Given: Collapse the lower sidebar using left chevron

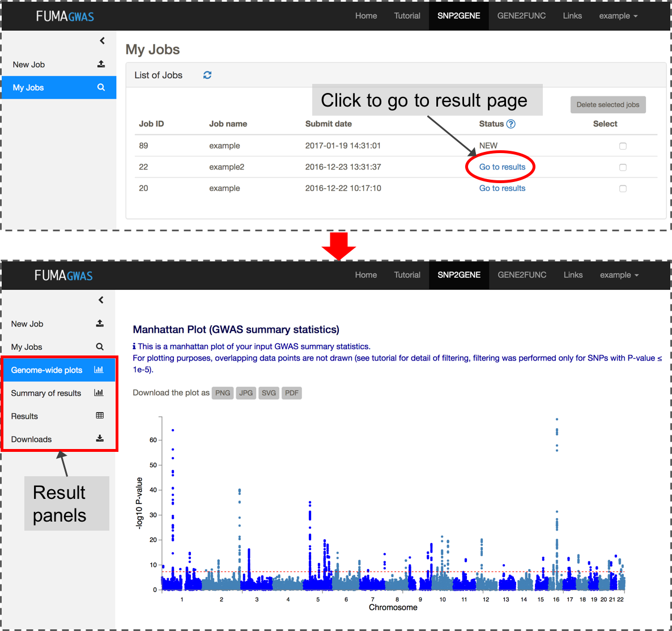Looking at the screenshot, I should point(101,300).
